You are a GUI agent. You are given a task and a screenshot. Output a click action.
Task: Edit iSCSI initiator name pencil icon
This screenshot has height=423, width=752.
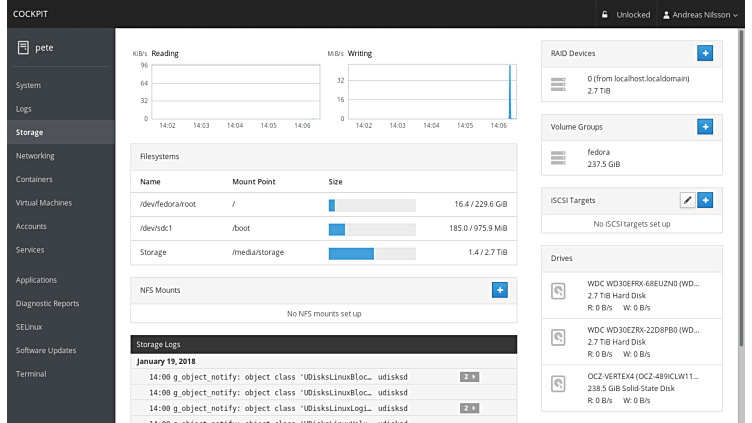click(686, 200)
